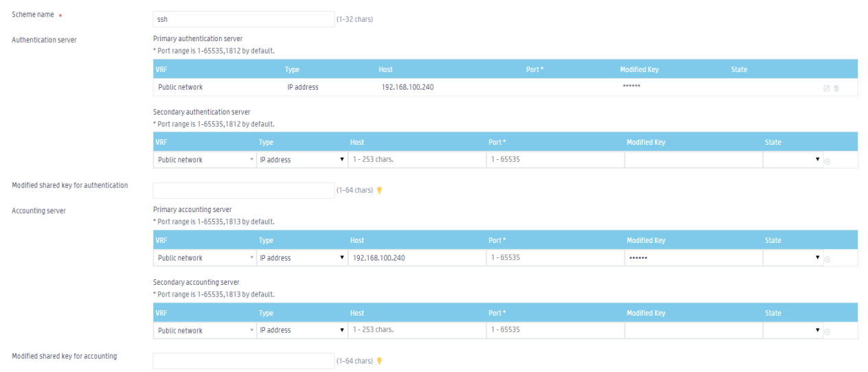This screenshot has width=868, height=372.
Task: Click Port field of primary accounting server
Action: [x=555, y=257]
